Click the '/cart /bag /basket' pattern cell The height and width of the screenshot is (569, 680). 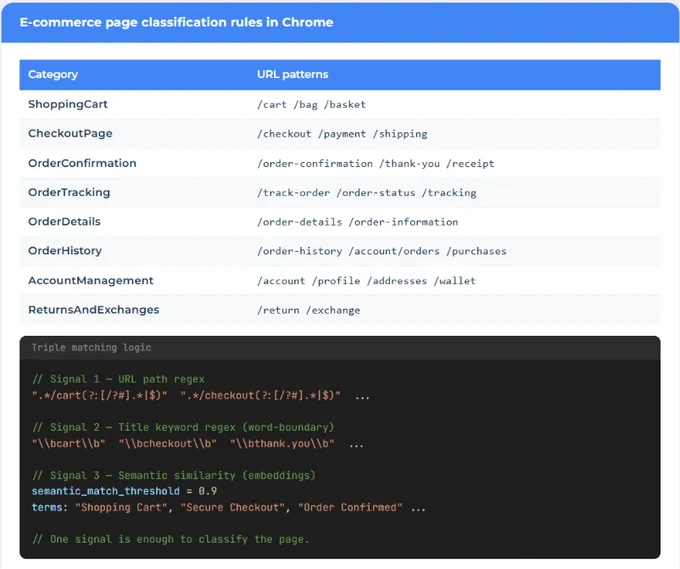pyautogui.click(x=311, y=105)
